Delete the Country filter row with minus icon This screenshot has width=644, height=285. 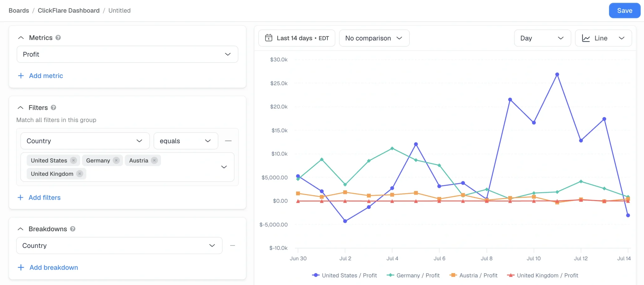tap(228, 141)
